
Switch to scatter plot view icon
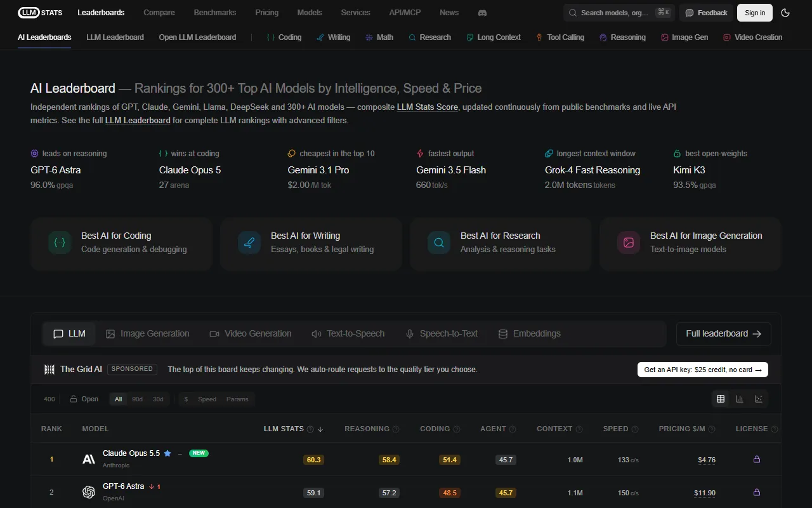pyautogui.click(x=759, y=399)
